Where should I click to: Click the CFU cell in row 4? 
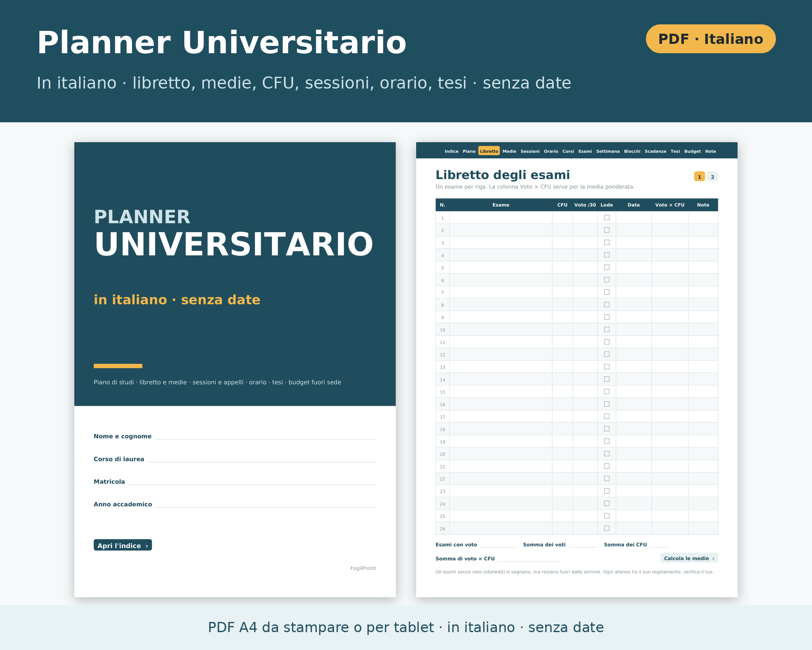click(x=562, y=255)
